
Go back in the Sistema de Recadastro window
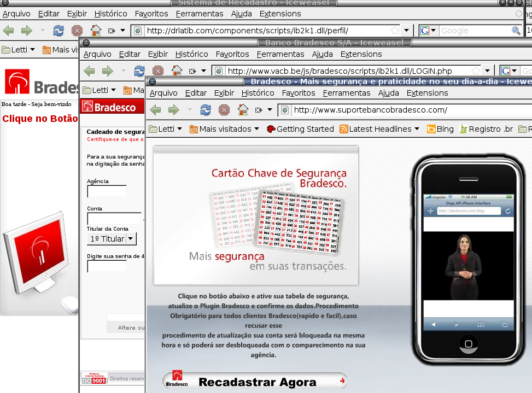point(9,31)
